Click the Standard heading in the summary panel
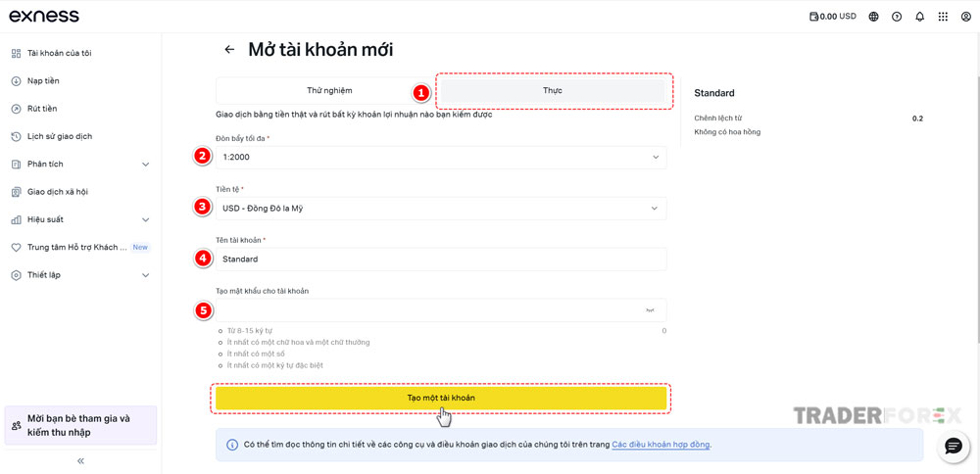The height and width of the screenshot is (474, 980). [x=714, y=93]
